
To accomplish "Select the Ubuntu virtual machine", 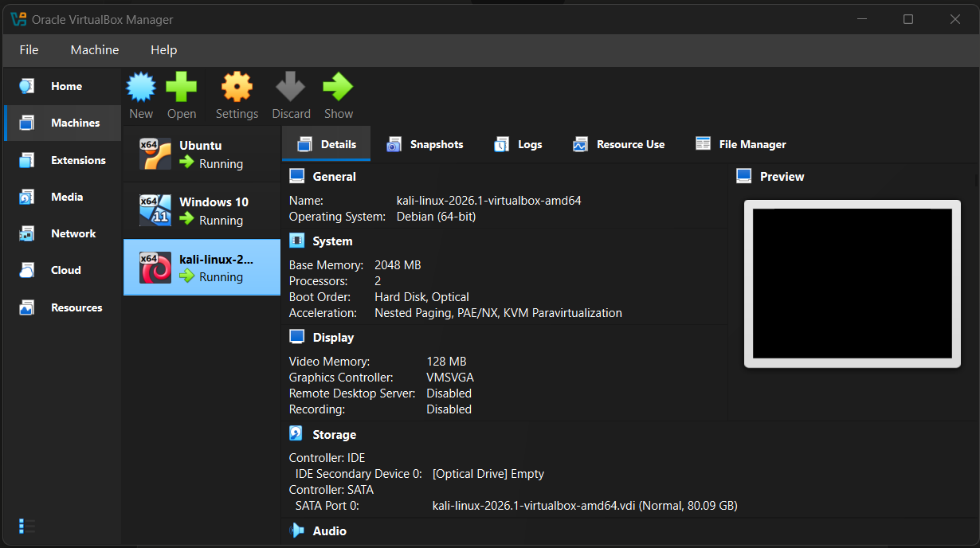I will click(x=202, y=154).
